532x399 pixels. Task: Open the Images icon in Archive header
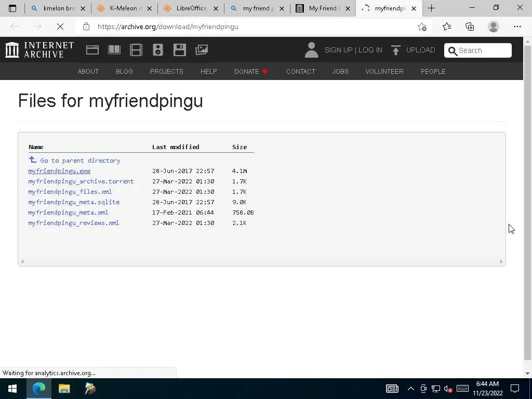point(202,50)
